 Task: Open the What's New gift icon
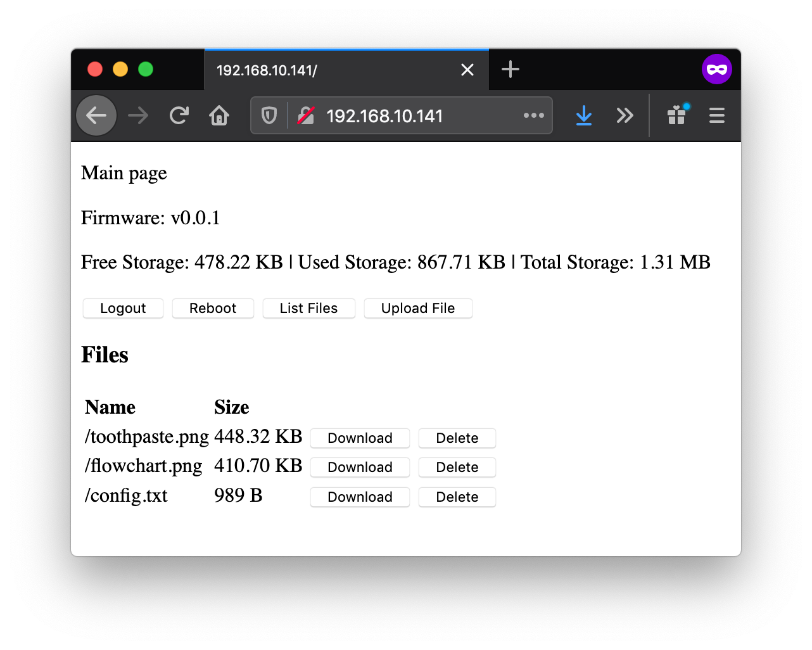click(x=677, y=115)
